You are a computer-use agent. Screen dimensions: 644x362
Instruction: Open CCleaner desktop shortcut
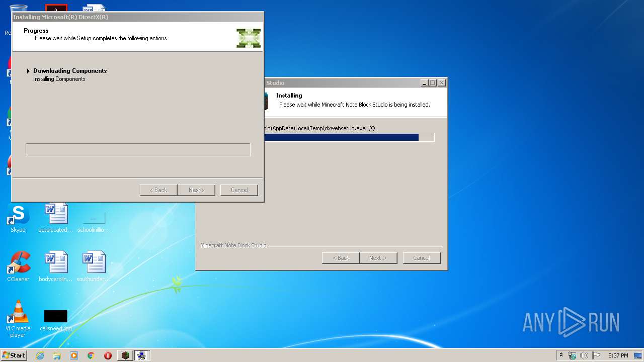(x=18, y=267)
